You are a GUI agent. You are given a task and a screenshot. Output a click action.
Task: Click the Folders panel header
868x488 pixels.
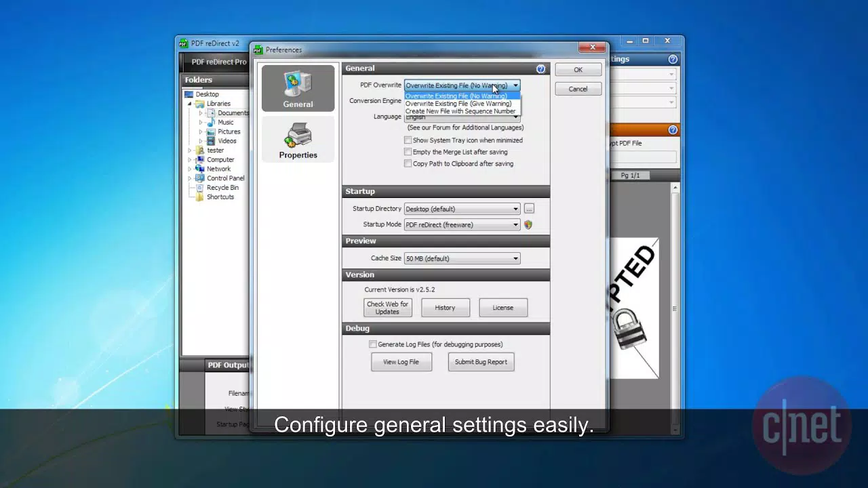214,80
